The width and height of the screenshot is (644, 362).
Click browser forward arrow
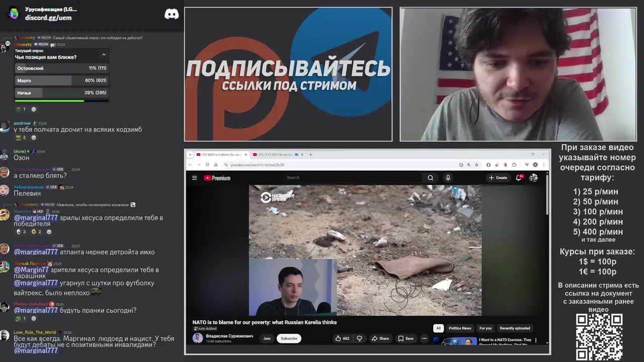(198, 164)
